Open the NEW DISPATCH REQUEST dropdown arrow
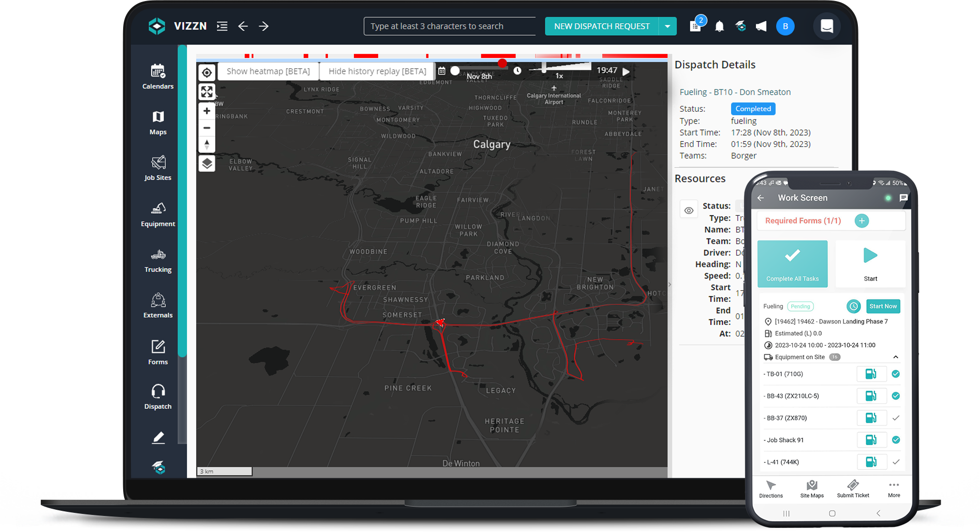Image resolution: width=980 pixels, height=532 pixels. [x=667, y=26]
